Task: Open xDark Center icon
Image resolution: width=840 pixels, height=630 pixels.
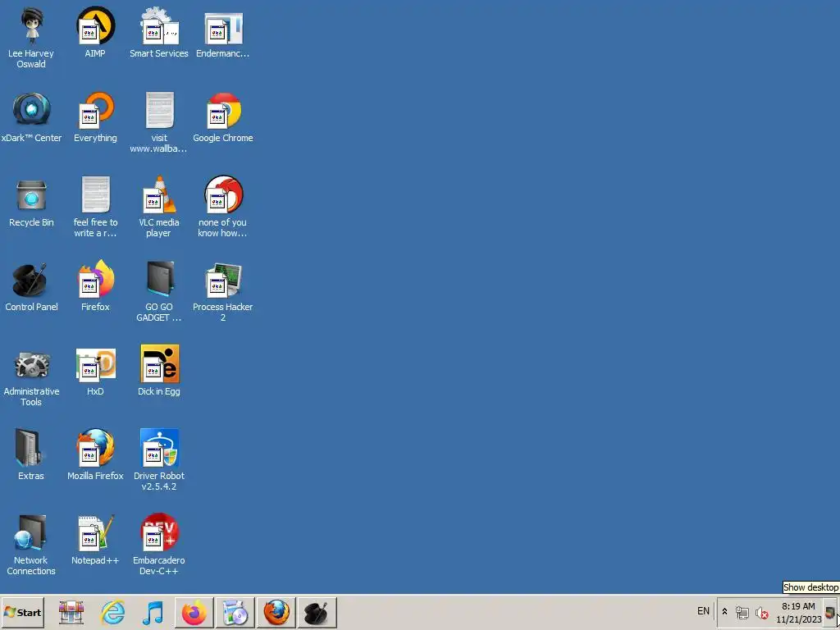Action: pyautogui.click(x=31, y=116)
